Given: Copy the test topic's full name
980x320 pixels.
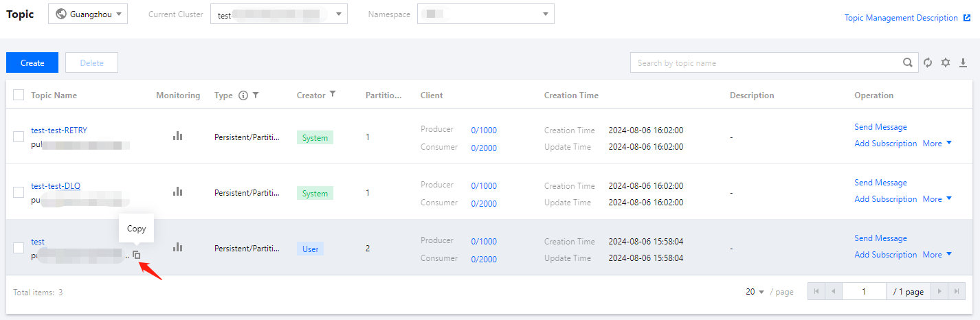Looking at the screenshot, I should (x=137, y=255).
